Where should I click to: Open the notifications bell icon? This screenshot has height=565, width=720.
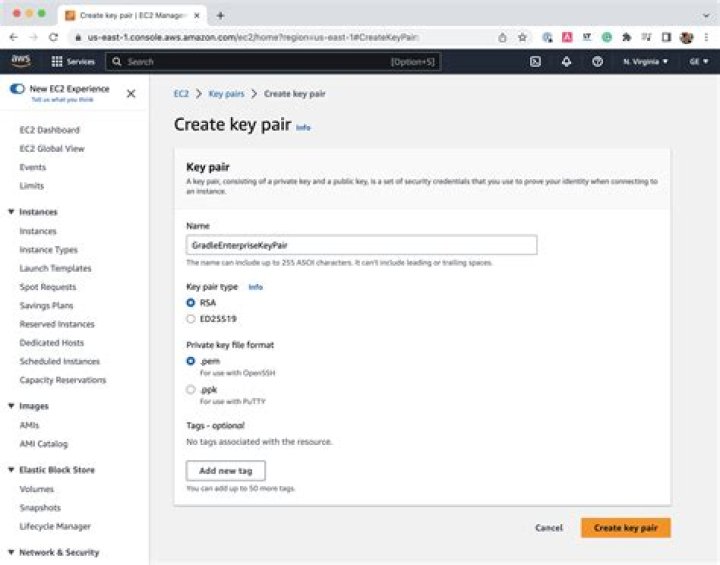click(566, 61)
